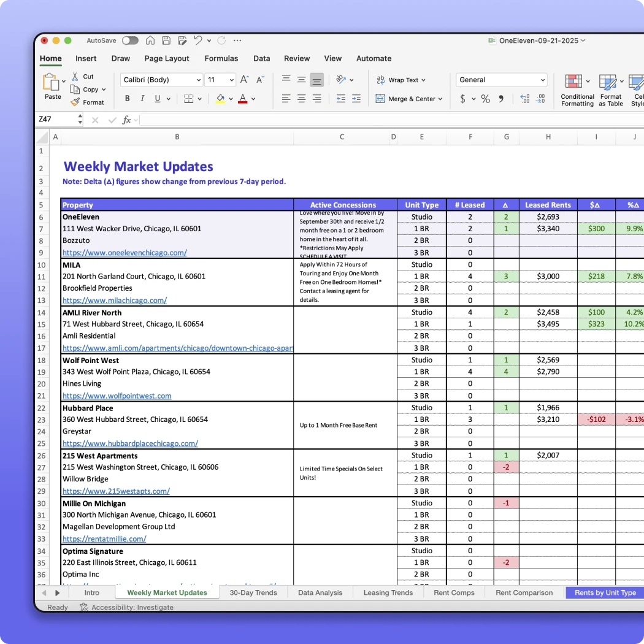Click the Name Box showing Z47

58,119
